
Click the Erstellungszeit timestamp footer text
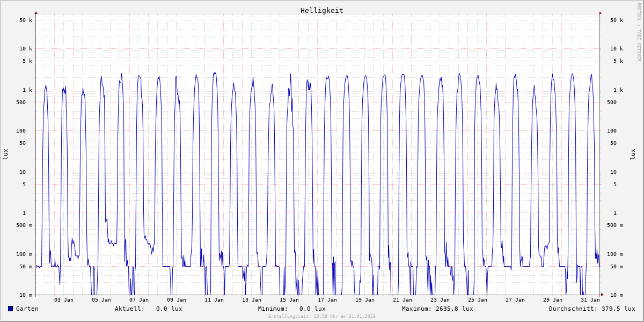(321, 317)
